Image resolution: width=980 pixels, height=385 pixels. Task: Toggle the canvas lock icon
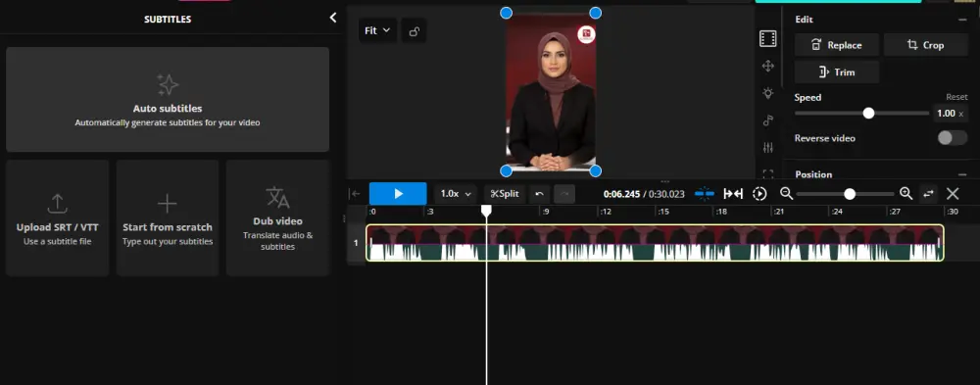click(x=414, y=30)
